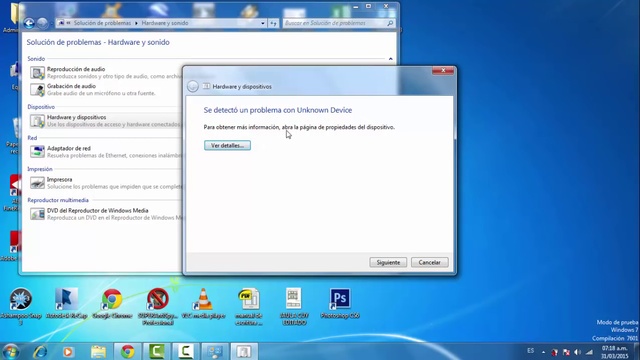Open the Windows Start menu

11,351
